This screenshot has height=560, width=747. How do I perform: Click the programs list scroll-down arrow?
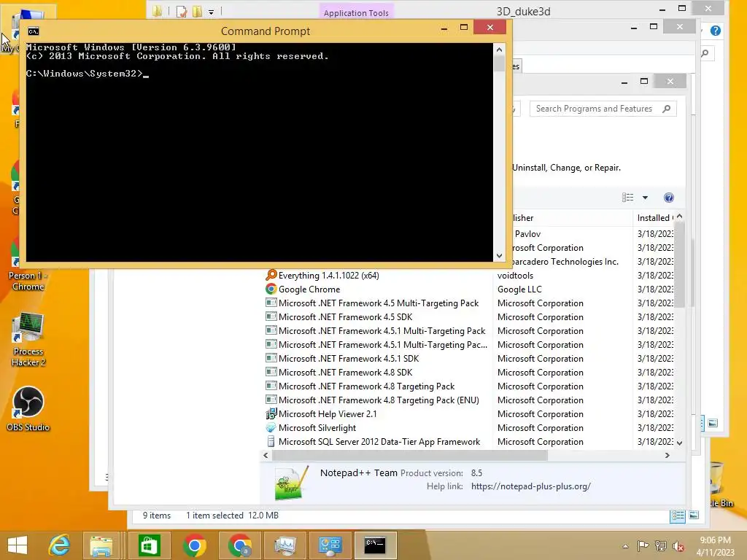point(680,443)
